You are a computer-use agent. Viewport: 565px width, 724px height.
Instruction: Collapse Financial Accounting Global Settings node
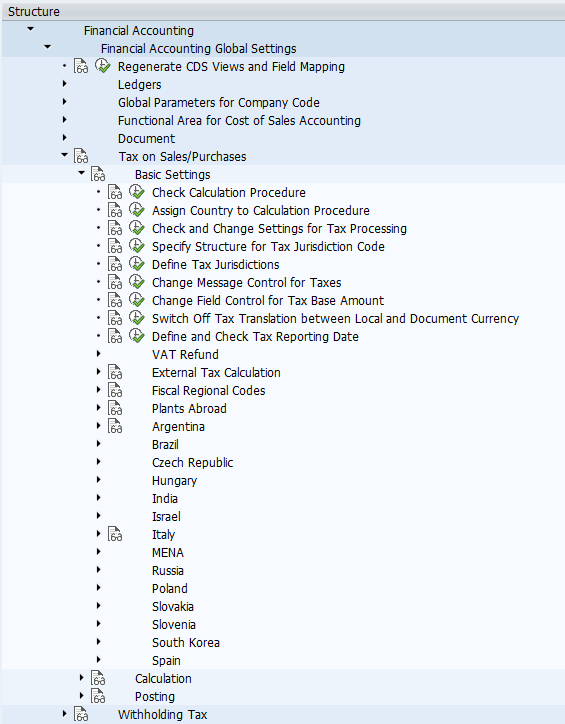[48, 48]
